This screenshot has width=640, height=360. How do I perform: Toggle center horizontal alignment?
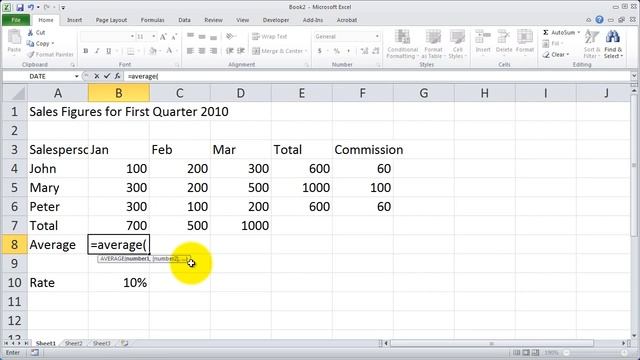pos(202,51)
